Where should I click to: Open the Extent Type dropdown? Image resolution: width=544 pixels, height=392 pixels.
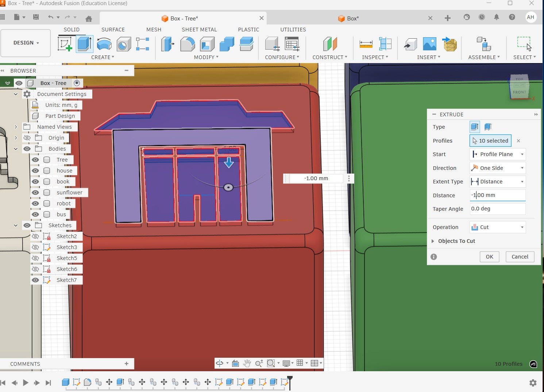tap(498, 182)
